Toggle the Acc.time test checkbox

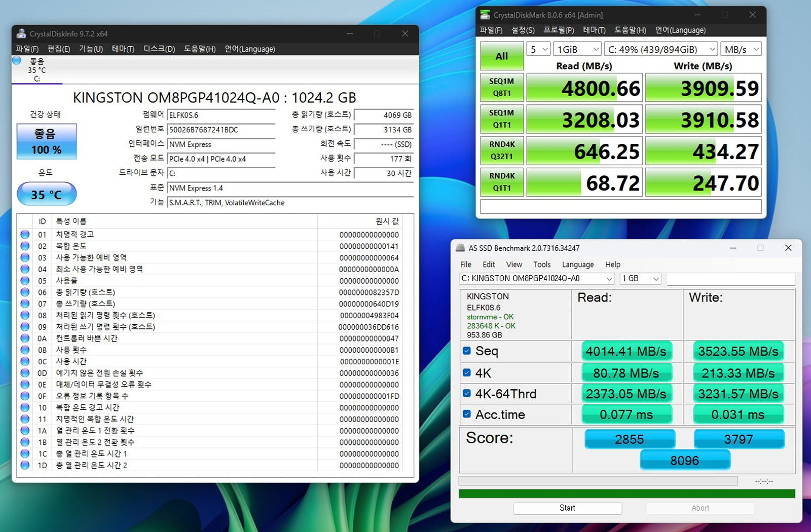pyautogui.click(x=467, y=414)
